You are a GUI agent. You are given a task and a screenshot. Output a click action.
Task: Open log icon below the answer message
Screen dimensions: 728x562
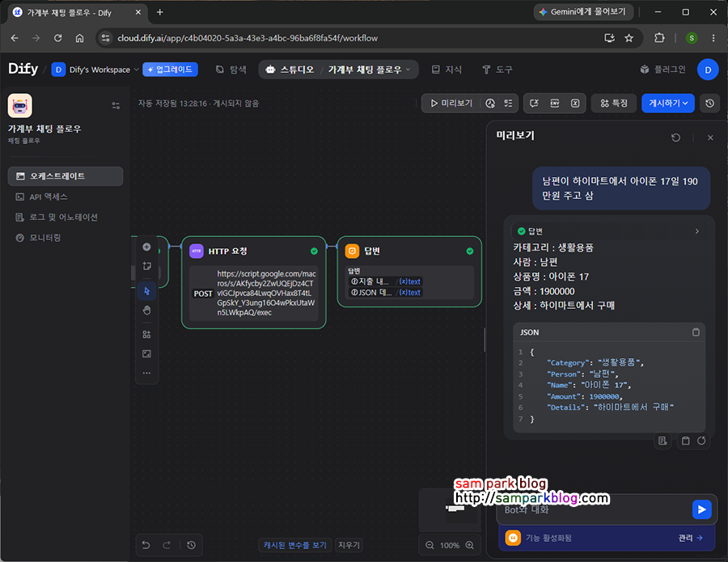(x=662, y=441)
